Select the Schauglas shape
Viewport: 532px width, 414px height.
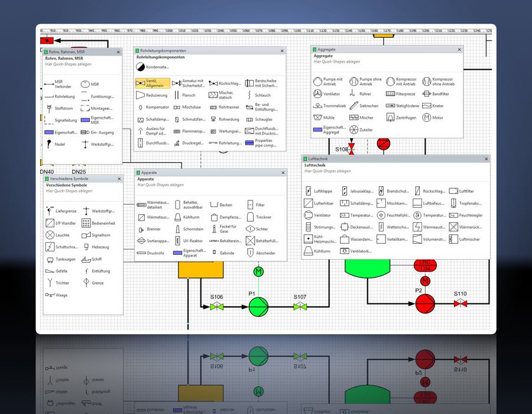[x=259, y=119]
